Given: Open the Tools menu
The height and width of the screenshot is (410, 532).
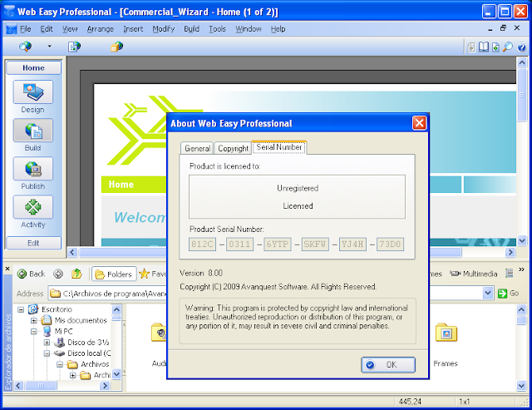Looking at the screenshot, I should 217,29.
